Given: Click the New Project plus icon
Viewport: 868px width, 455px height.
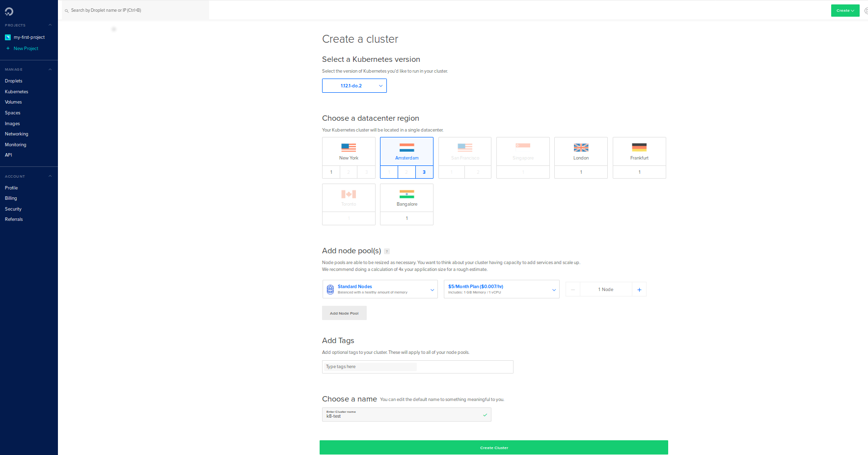Looking at the screenshot, I should pyautogui.click(x=8, y=49).
